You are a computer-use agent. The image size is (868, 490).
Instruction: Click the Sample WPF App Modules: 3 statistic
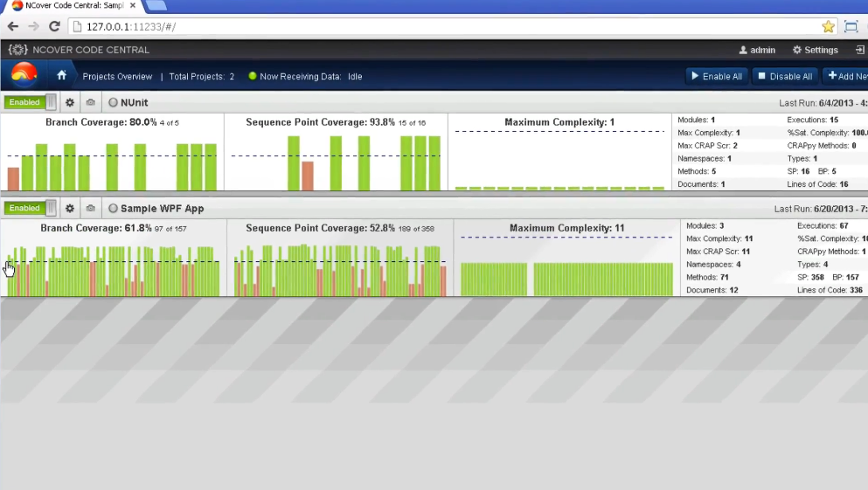point(705,225)
